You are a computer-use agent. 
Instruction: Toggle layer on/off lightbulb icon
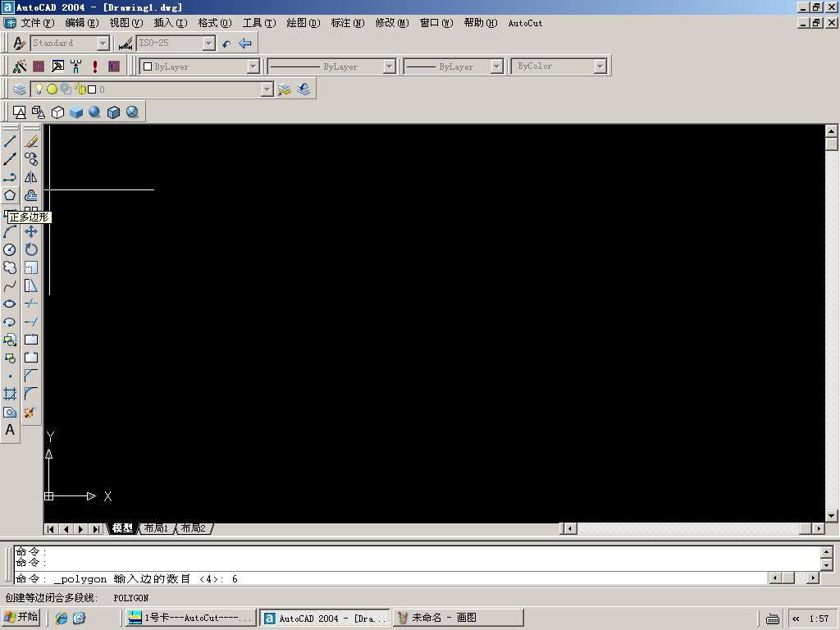click(x=39, y=89)
